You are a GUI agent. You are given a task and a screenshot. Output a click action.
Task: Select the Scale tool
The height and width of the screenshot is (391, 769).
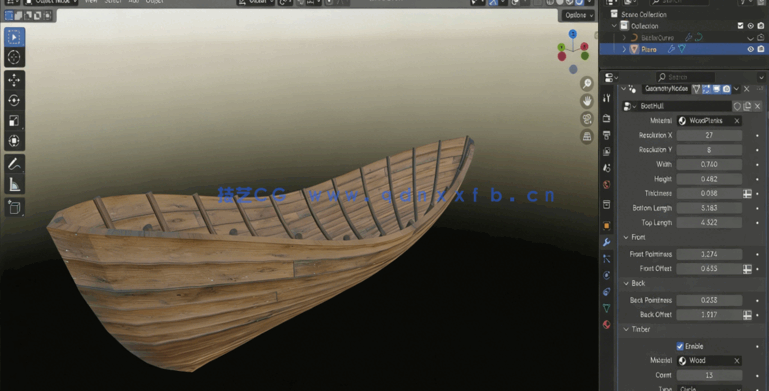[x=14, y=120]
